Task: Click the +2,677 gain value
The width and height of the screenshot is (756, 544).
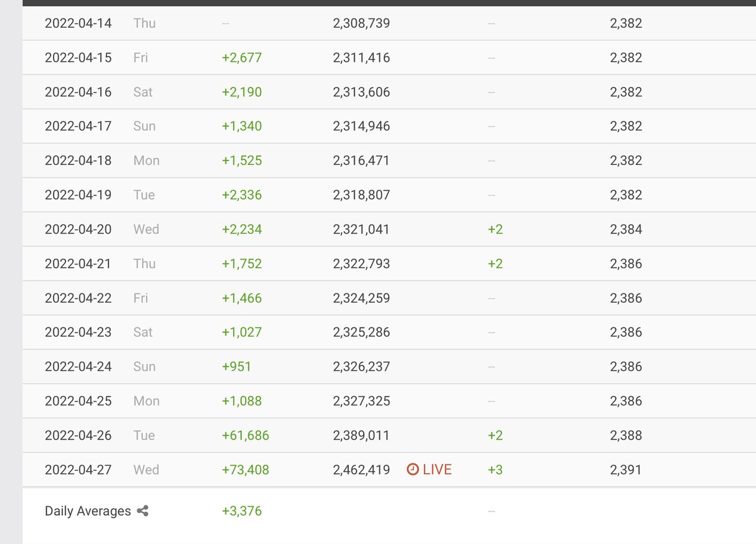Action: (242, 58)
